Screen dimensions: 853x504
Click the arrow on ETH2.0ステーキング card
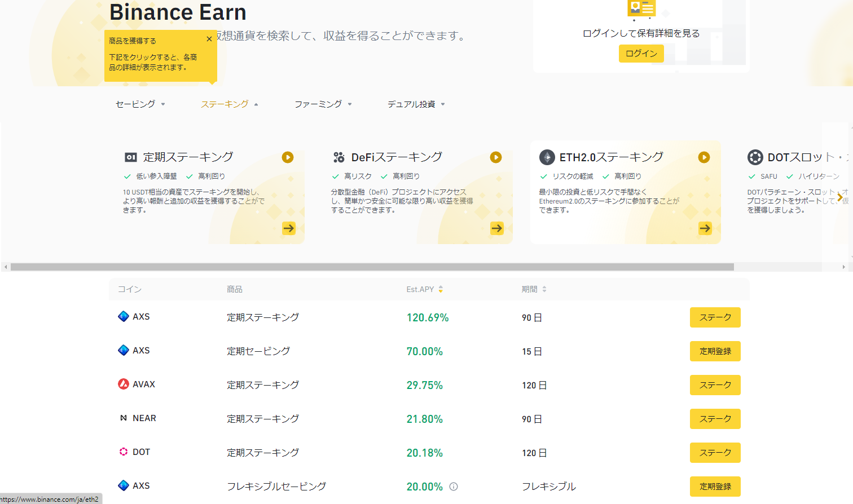coord(705,228)
